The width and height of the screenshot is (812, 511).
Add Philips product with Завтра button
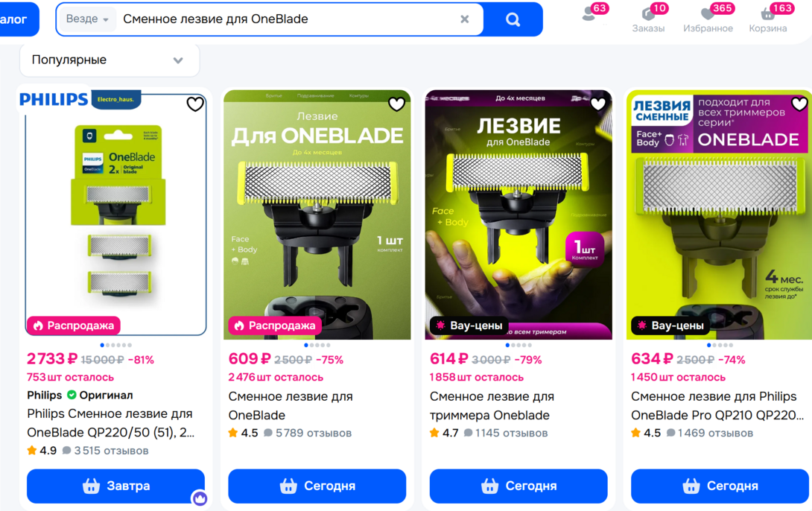116,486
